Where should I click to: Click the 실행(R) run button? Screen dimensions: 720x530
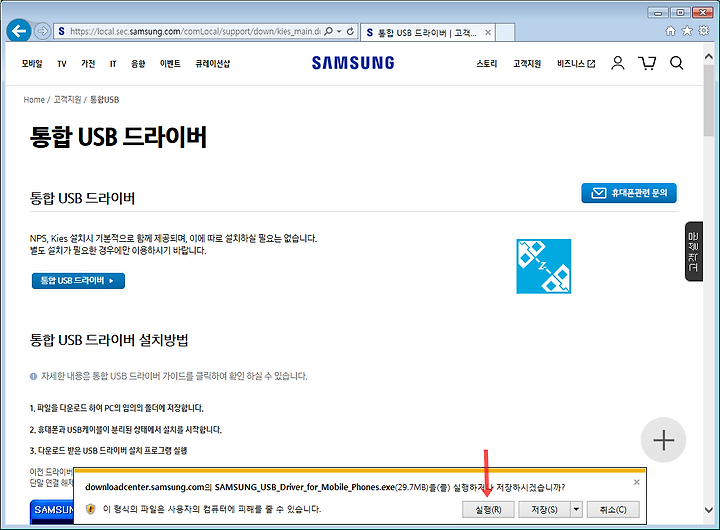tap(488, 509)
